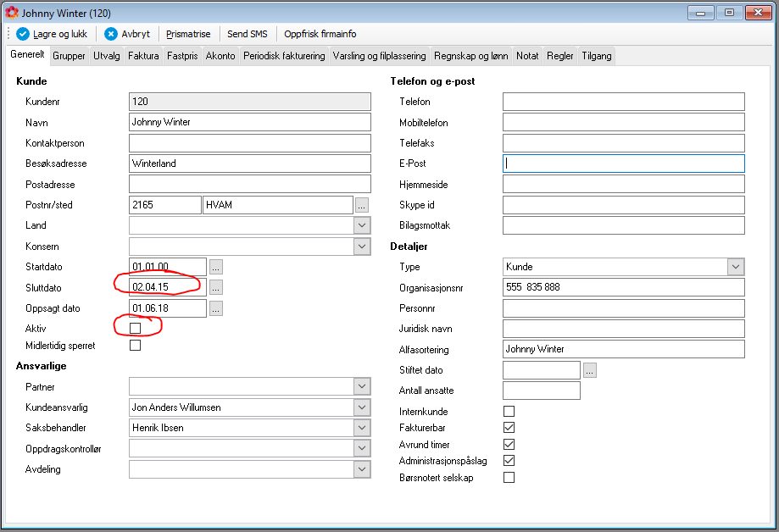Open the Postnr/sted lookup ellipsis button
Image resolution: width=779 pixels, height=532 pixels.
coord(362,205)
